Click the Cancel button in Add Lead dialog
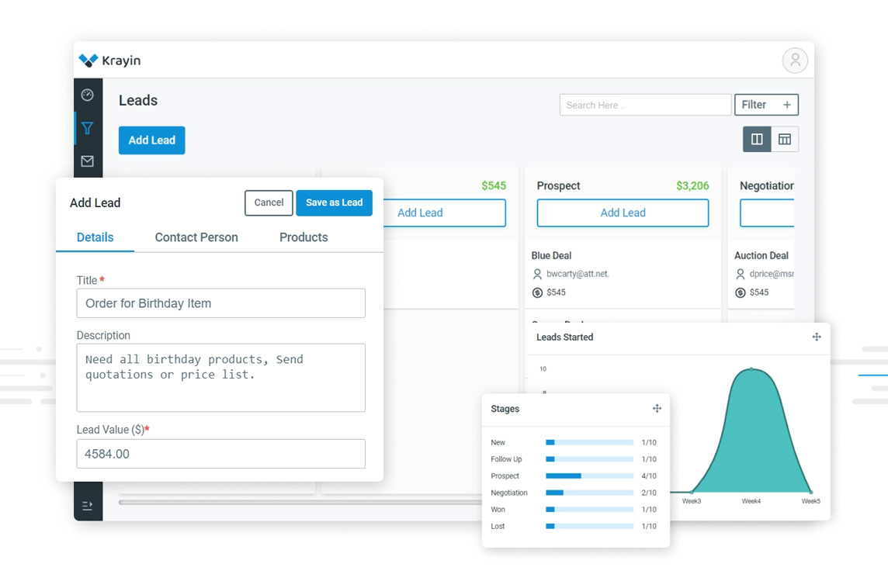Viewport: 888px width, 588px height. click(269, 202)
